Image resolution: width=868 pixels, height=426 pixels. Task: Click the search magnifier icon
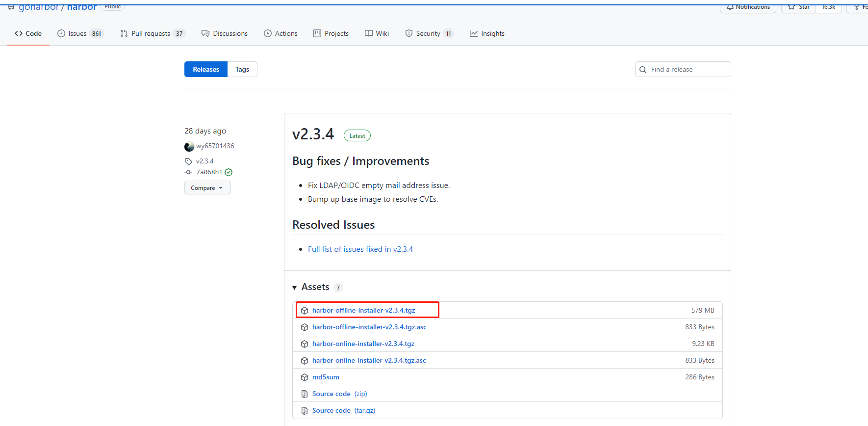pos(643,70)
